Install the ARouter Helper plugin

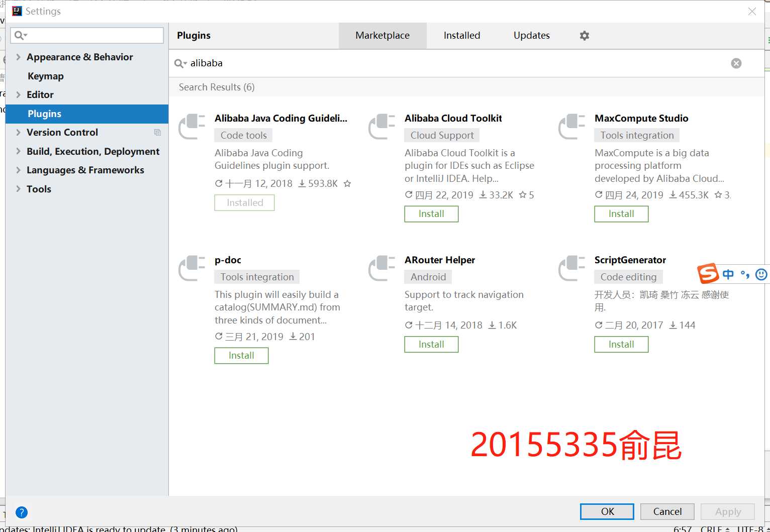pyautogui.click(x=431, y=345)
